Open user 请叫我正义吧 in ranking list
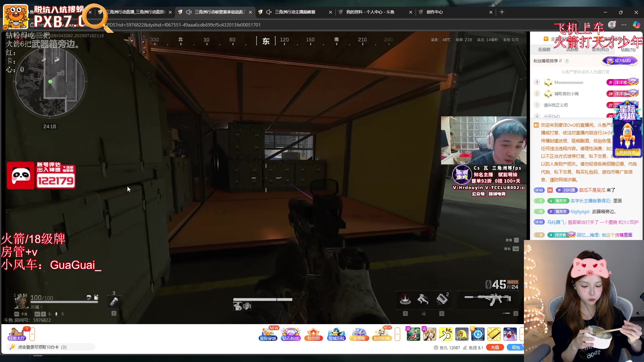The width and height of the screenshot is (644, 362). point(556,105)
